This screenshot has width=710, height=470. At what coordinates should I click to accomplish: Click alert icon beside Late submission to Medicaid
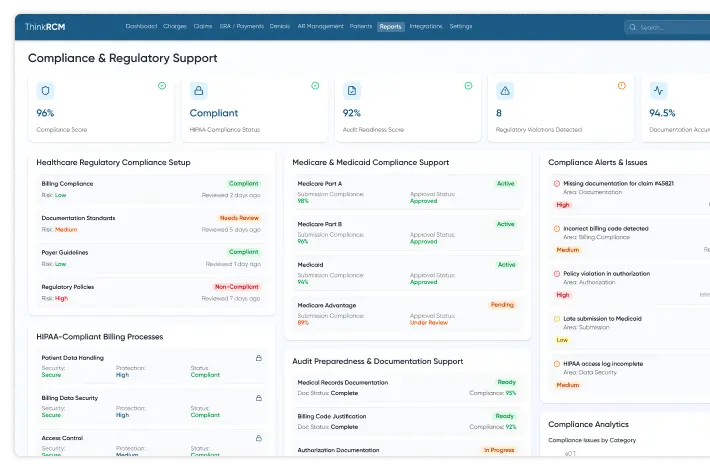click(x=556, y=319)
